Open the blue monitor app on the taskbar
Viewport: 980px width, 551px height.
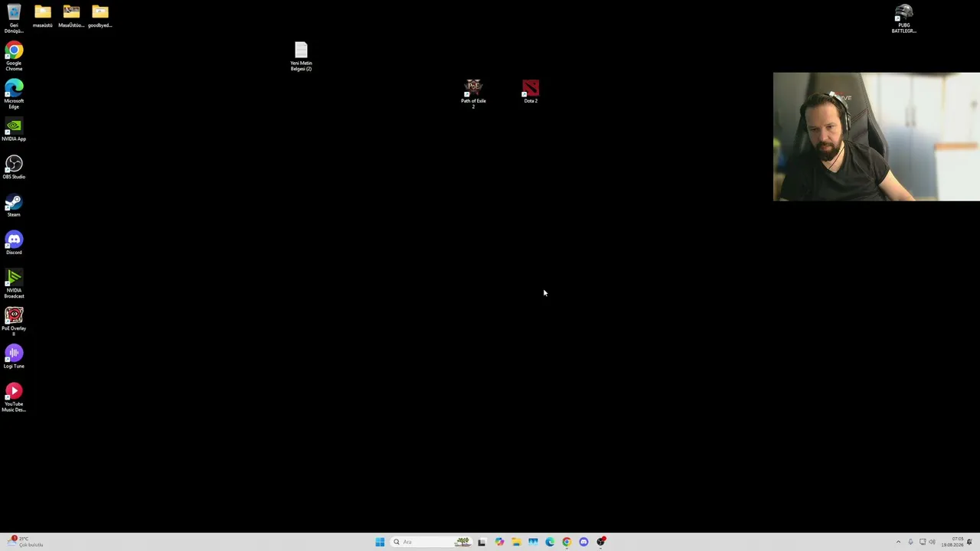pyautogui.click(x=533, y=542)
